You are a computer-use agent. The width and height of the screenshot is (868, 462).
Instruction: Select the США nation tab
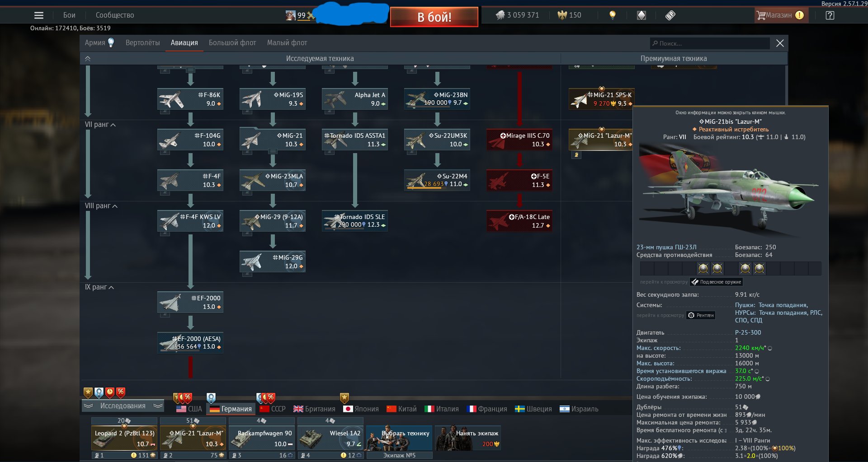tap(189, 409)
